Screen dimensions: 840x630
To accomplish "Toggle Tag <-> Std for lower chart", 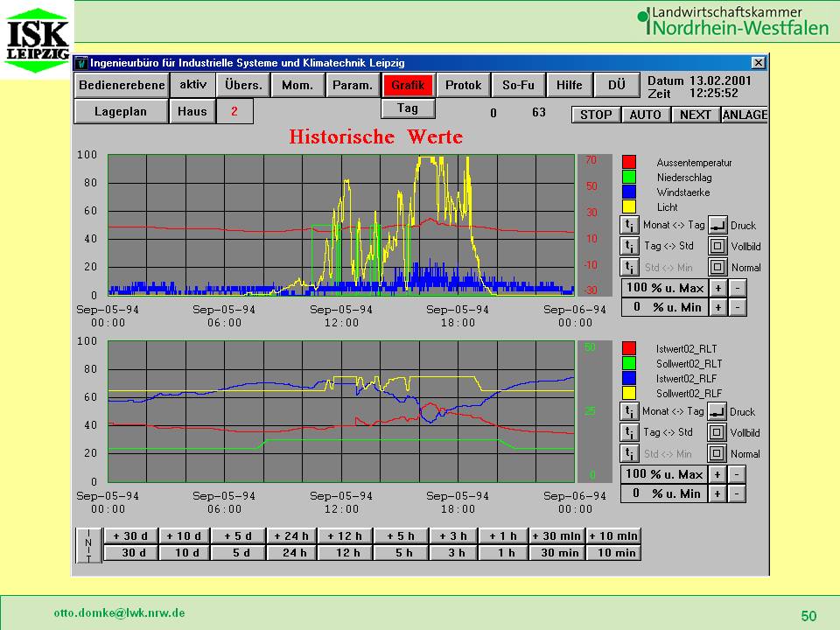I will pyautogui.click(x=629, y=432).
